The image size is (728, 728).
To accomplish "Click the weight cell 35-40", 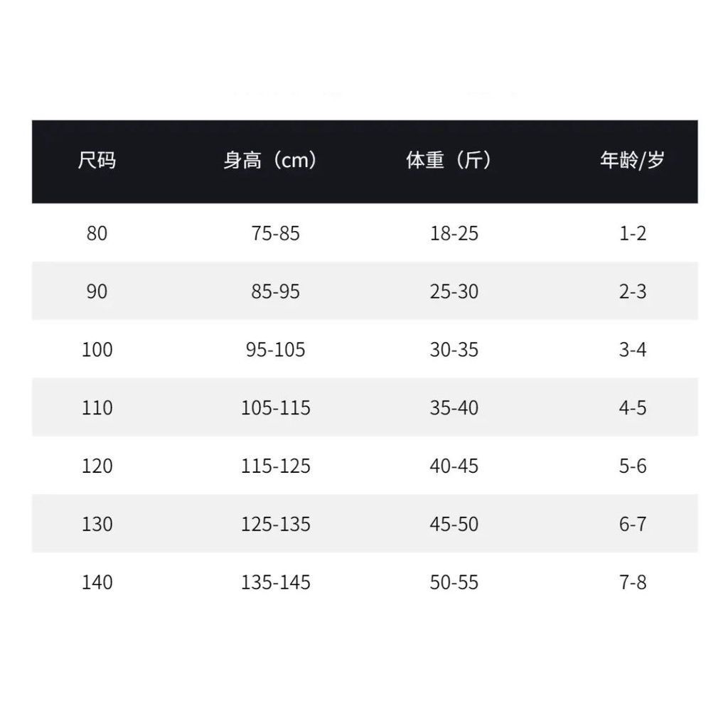I will (x=454, y=408).
